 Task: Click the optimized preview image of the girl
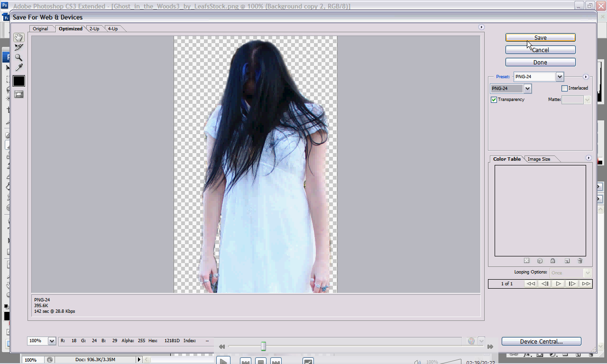[x=256, y=164]
